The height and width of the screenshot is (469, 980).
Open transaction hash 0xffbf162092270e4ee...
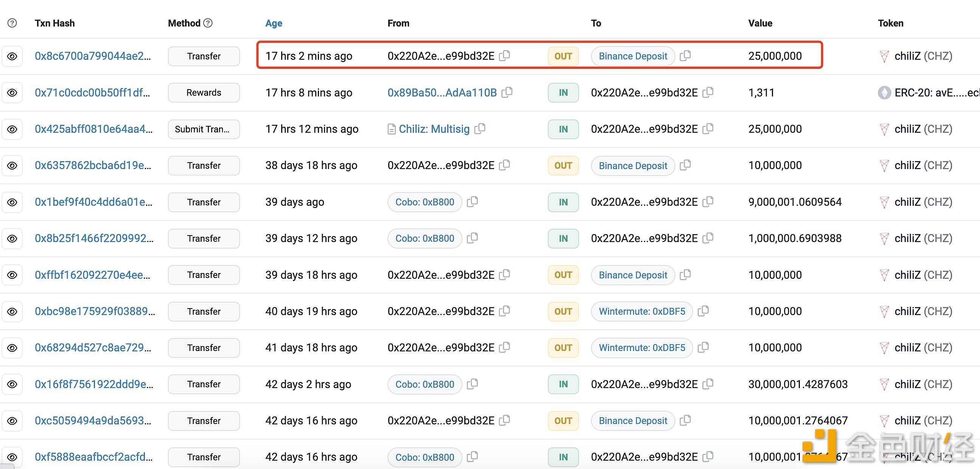pos(92,275)
